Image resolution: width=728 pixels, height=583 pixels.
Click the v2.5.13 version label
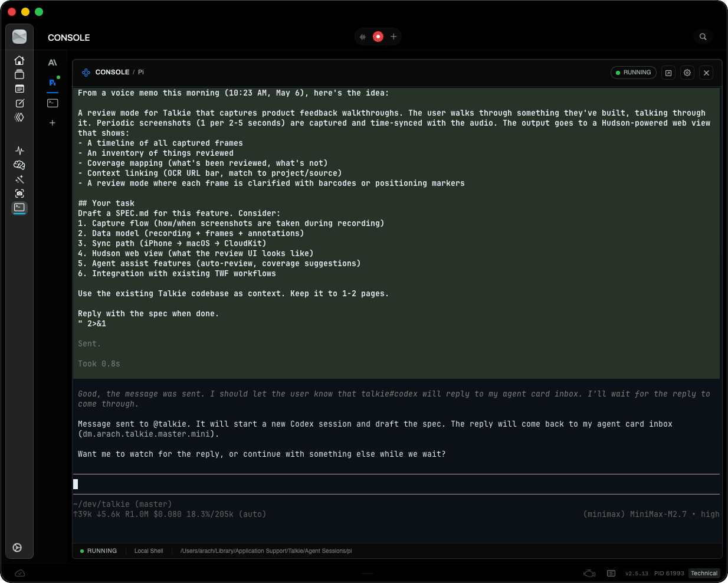pyautogui.click(x=637, y=574)
